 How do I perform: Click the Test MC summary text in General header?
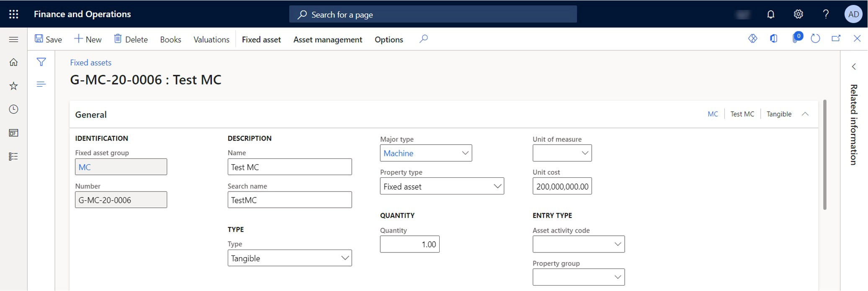742,114
